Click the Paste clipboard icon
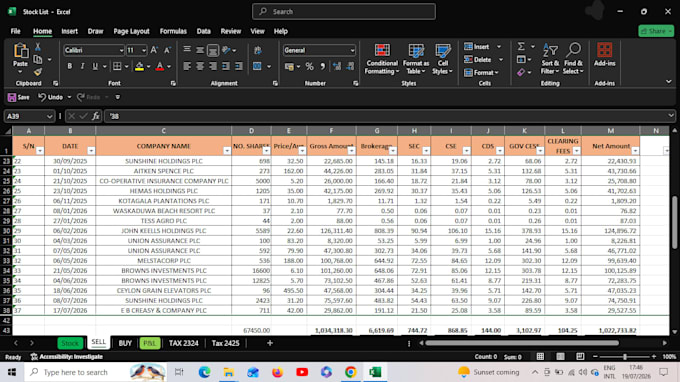 (x=20, y=51)
